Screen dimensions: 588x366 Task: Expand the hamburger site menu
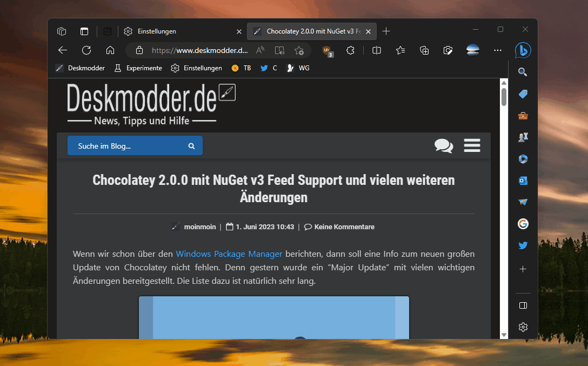(472, 145)
